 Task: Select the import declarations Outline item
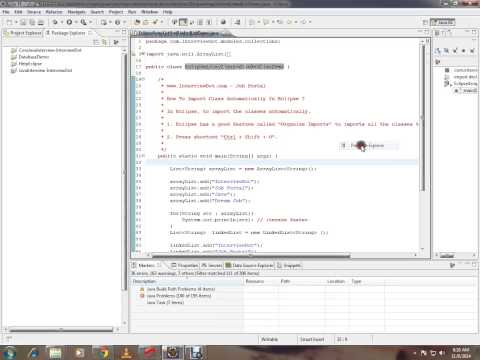462,77
